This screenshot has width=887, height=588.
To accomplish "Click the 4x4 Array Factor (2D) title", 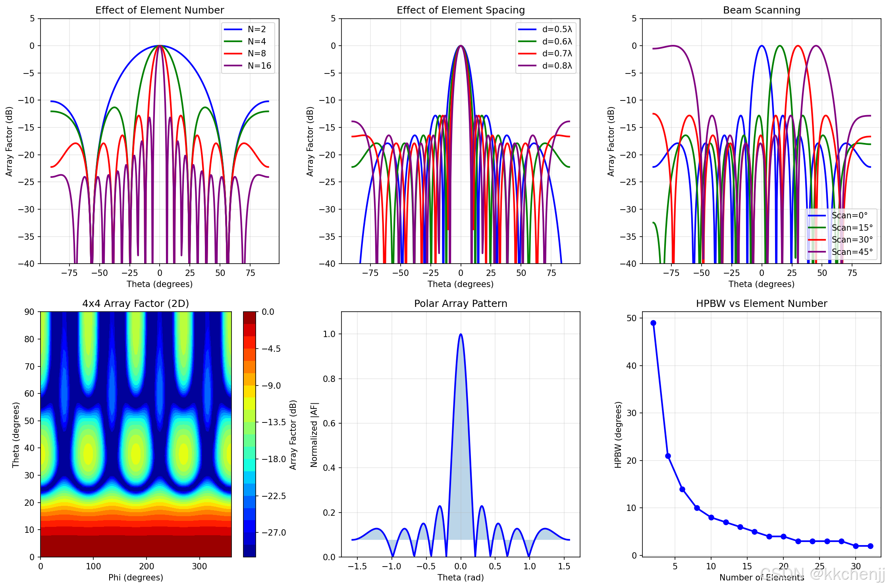I will [135, 304].
